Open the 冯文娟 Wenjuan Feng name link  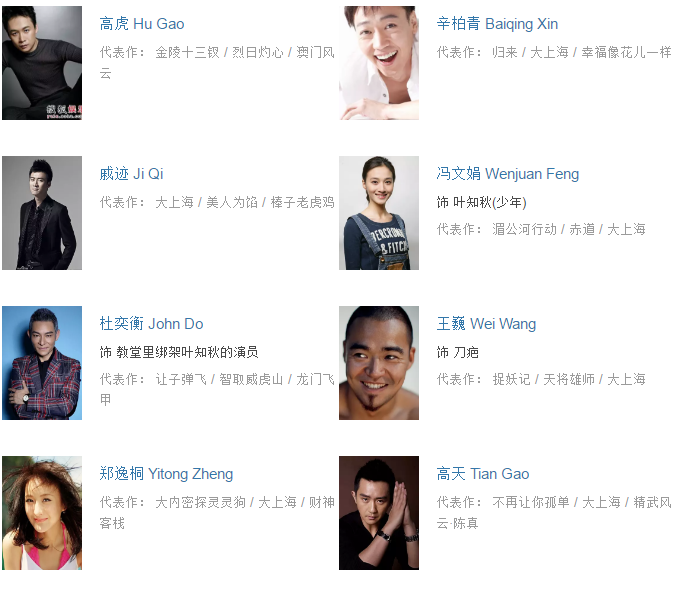[x=508, y=174]
